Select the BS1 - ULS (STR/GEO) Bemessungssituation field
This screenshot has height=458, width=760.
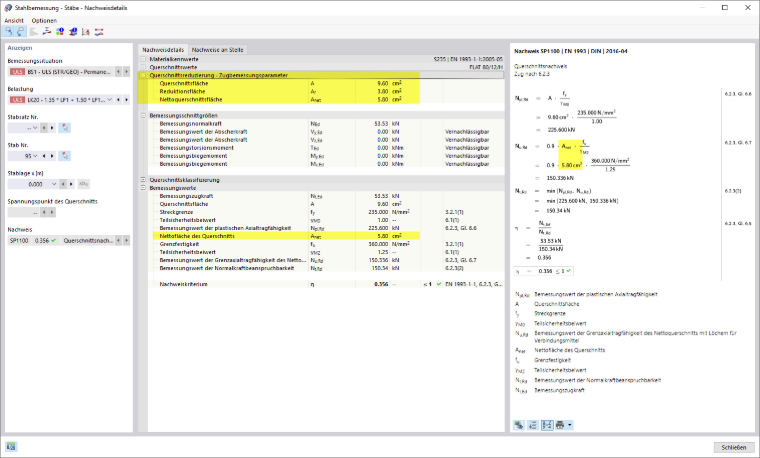click(x=61, y=72)
